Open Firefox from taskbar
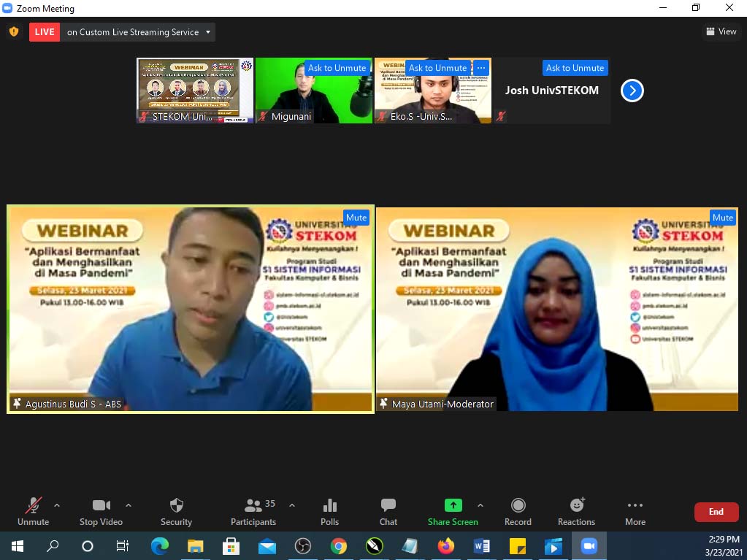The height and width of the screenshot is (560, 747). coord(446,545)
